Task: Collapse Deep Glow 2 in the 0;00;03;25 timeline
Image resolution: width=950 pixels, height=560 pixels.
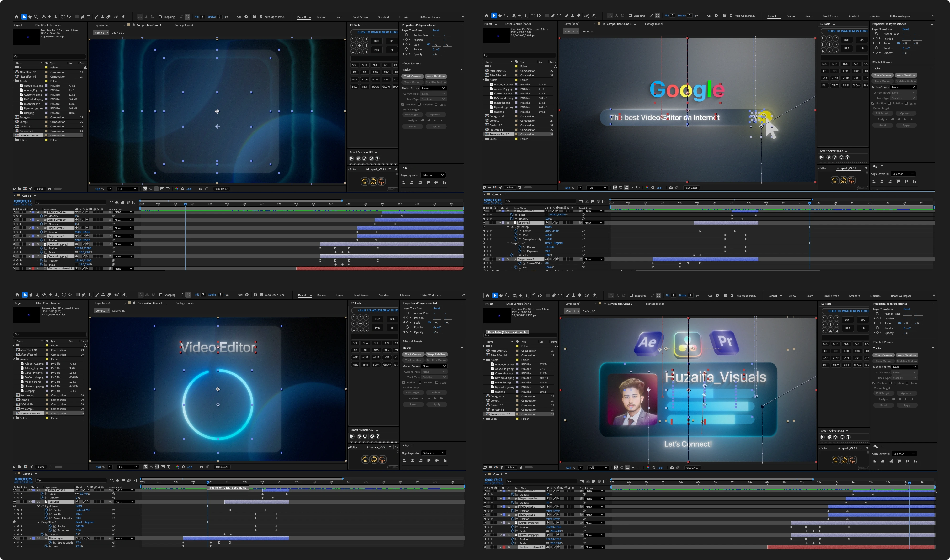Action: pyautogui.click(x=38, y=522)
